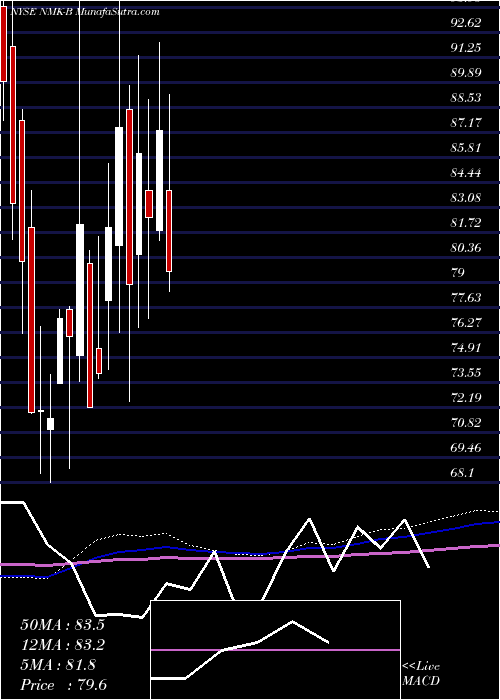Click the 73.55 price axis label
Image resolution: width=500 pixels, height=700 pixels.
point(466,372)
